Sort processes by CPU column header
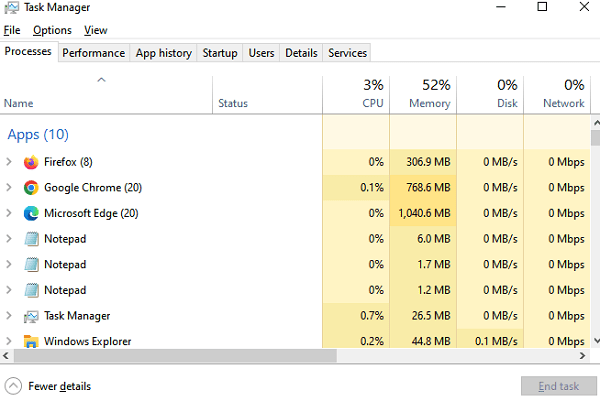The height and width of the screenshot is (401, 600). (356, 94)
